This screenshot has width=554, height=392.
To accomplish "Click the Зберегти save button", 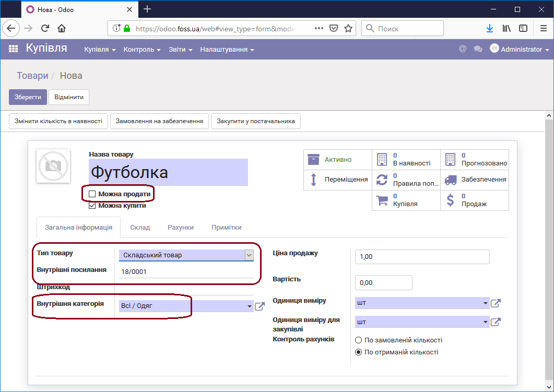I will 28,97.
